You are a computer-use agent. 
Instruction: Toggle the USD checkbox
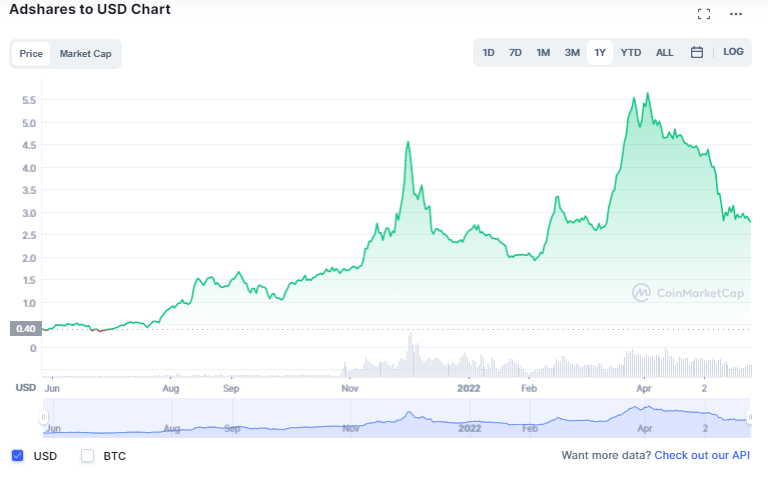point(18,455)
